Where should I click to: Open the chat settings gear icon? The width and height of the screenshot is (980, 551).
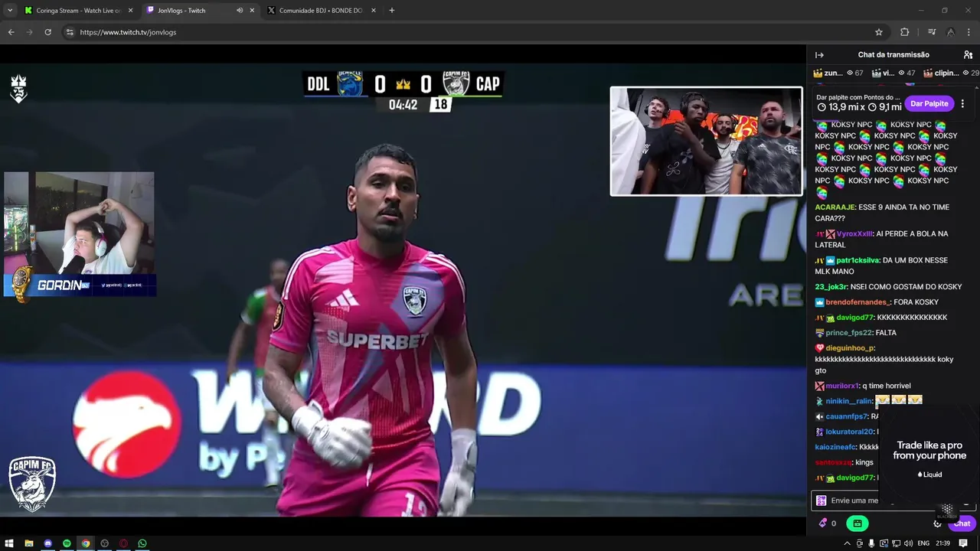[937, 523]
